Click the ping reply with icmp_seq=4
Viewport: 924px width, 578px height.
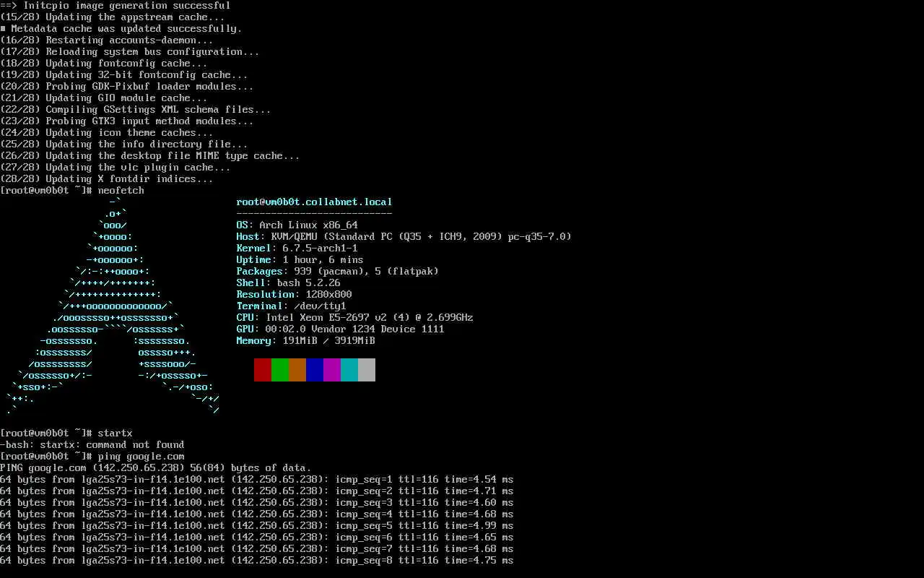tap(257, 514)
